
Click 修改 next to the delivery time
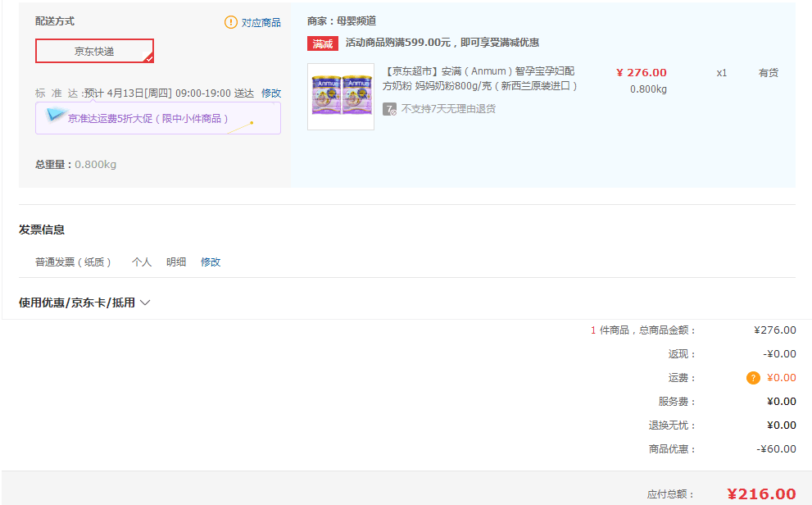(x=271, y=93)
